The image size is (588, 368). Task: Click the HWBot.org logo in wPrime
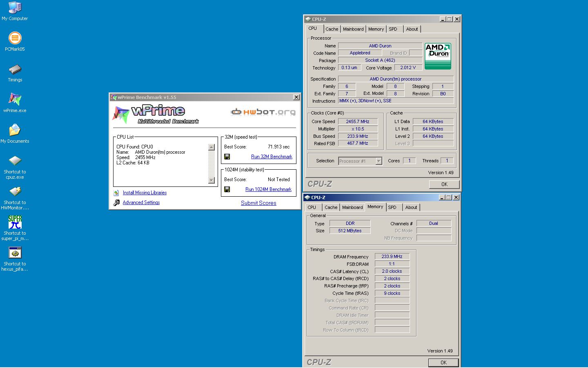263,112
